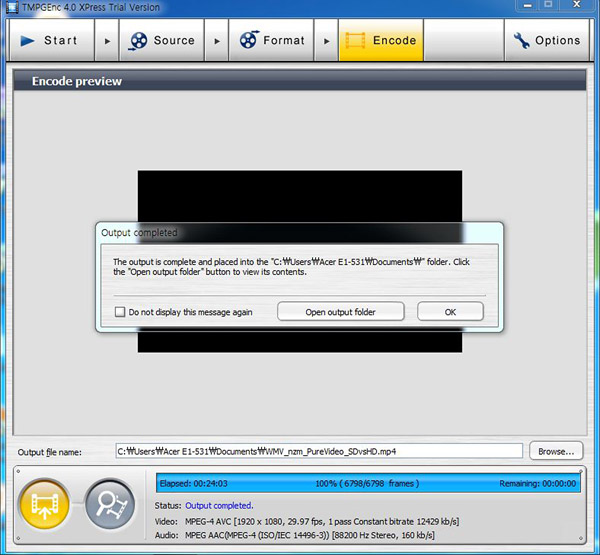
Task: Confirm the dialog with OK
Action: coord(450,312)
